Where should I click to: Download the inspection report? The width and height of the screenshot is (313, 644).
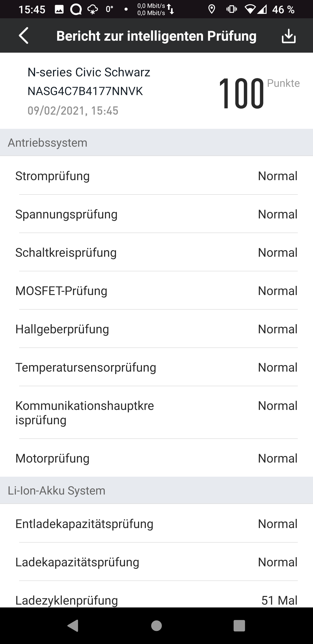click(288, 36)
